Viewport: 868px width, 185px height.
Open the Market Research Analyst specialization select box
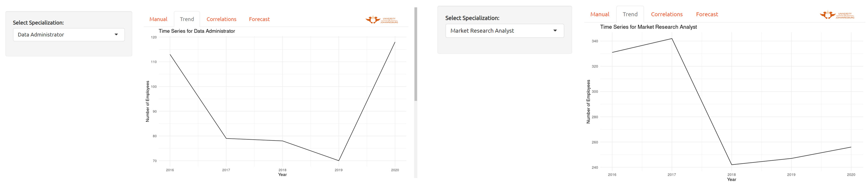504,31
